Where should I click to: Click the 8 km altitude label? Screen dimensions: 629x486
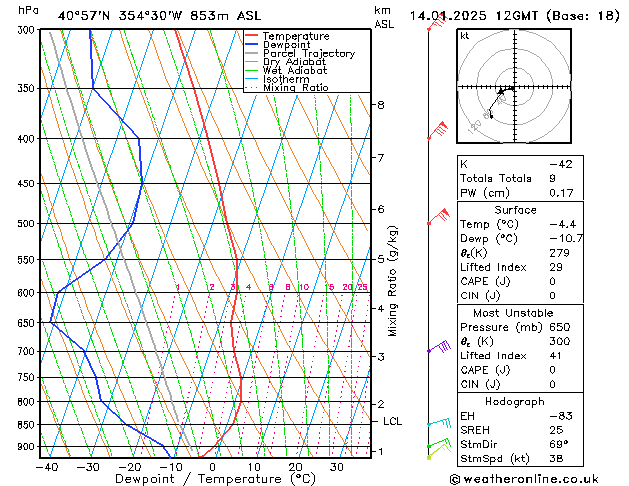point(381,105)
